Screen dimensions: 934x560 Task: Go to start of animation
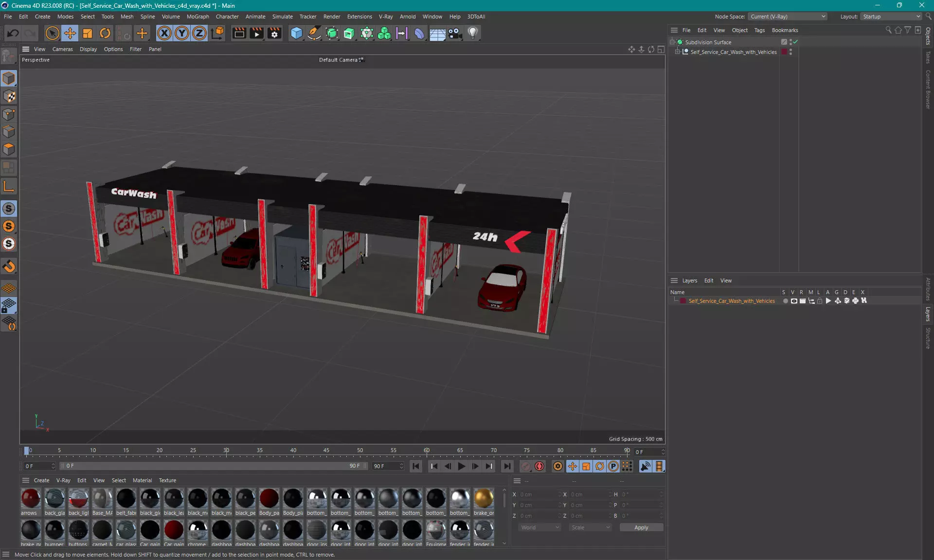(416, 466)
